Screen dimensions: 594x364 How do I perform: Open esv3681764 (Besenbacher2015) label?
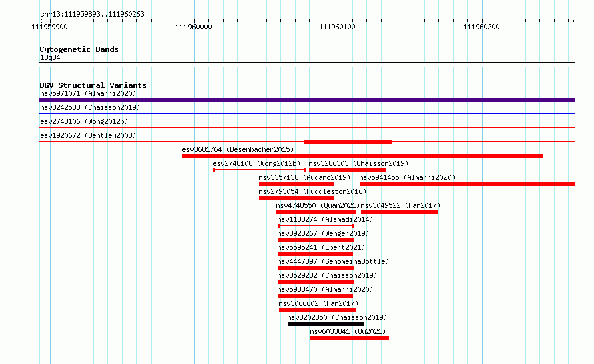click(238, 149)
